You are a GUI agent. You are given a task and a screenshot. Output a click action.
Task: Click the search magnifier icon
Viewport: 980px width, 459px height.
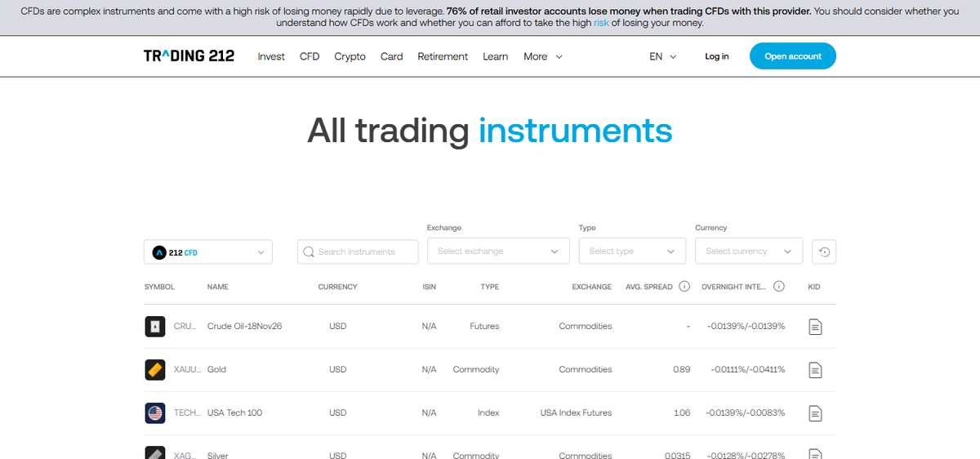(309, 252)
